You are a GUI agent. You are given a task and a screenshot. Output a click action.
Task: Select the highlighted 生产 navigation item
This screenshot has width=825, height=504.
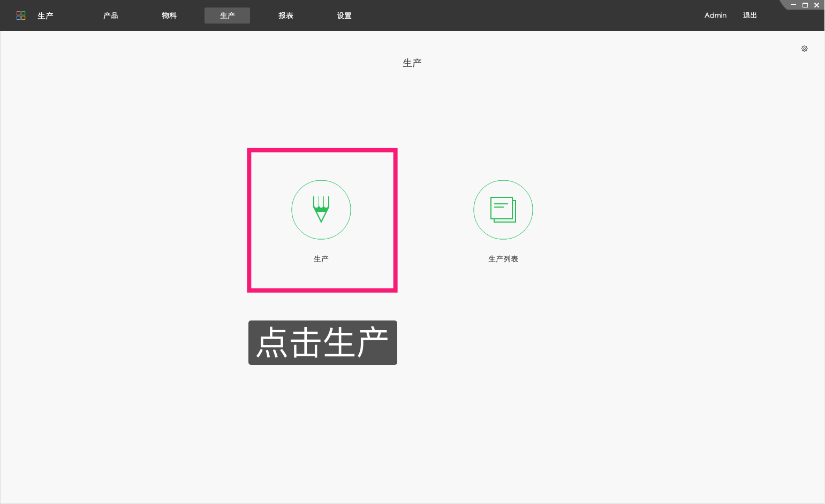click(x=227, y=15)
